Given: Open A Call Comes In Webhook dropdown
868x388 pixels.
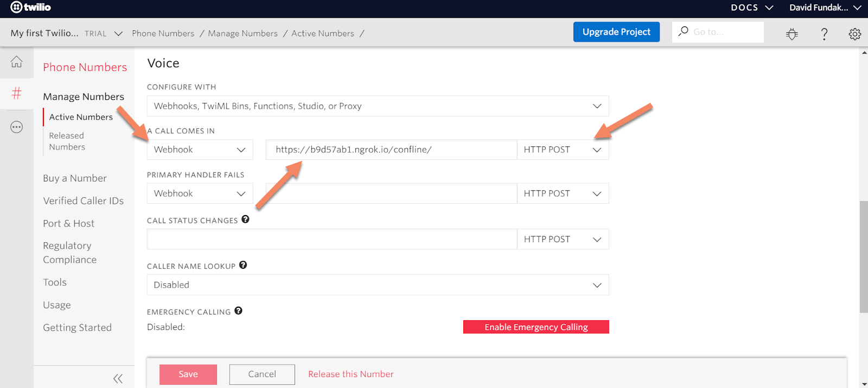Looking at the screenshot, I should pyautogui.click(x=200, y=150).
